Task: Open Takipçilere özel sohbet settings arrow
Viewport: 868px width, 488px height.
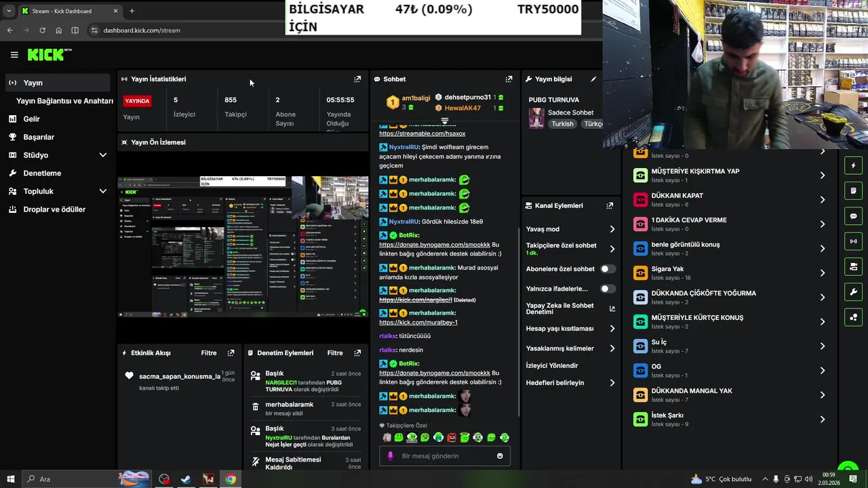Action: (612, 249)
